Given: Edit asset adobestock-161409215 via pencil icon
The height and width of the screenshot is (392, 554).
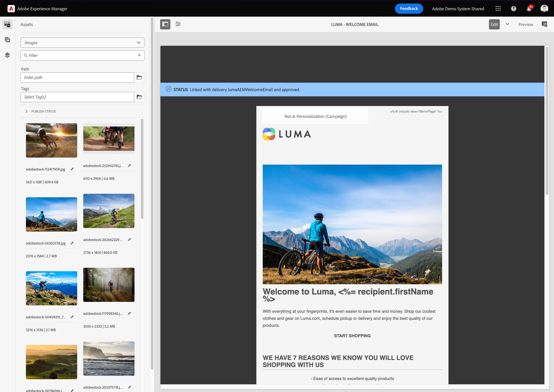Looking at the screenshot, I should 72,317.
